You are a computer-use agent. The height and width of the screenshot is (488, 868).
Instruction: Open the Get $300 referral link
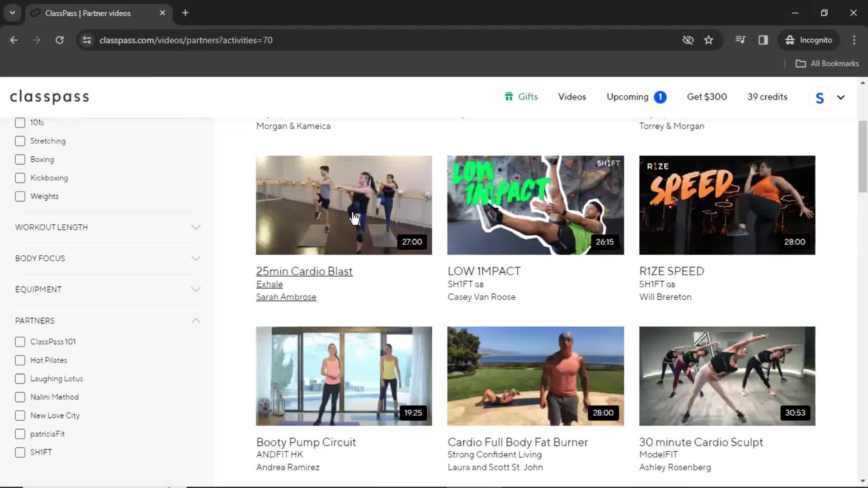707,97
